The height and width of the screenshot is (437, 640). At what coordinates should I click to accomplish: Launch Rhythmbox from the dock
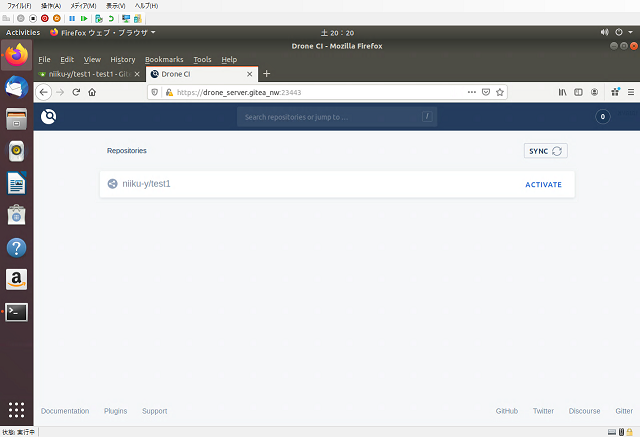click(16, 151)
